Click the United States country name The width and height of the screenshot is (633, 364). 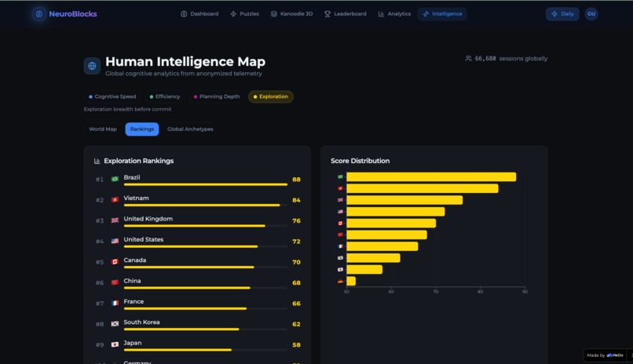click(143, 239)
